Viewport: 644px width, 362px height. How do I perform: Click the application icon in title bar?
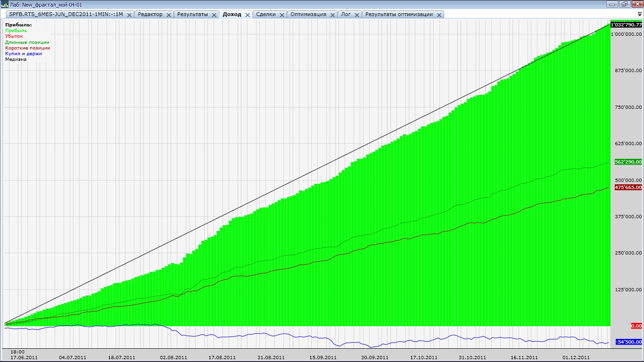tap(5, 4)
